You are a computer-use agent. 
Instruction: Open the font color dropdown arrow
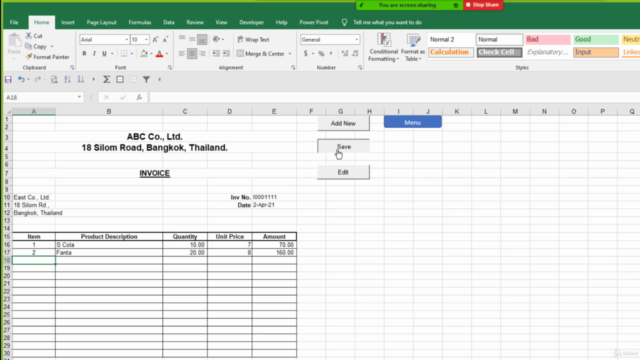coord(167,53)
